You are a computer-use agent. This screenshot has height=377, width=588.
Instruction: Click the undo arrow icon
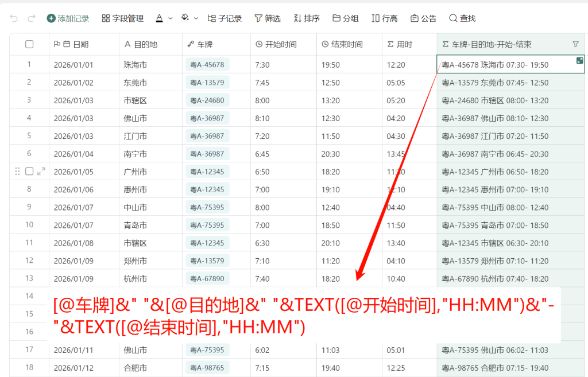click(x=14, y=18)
